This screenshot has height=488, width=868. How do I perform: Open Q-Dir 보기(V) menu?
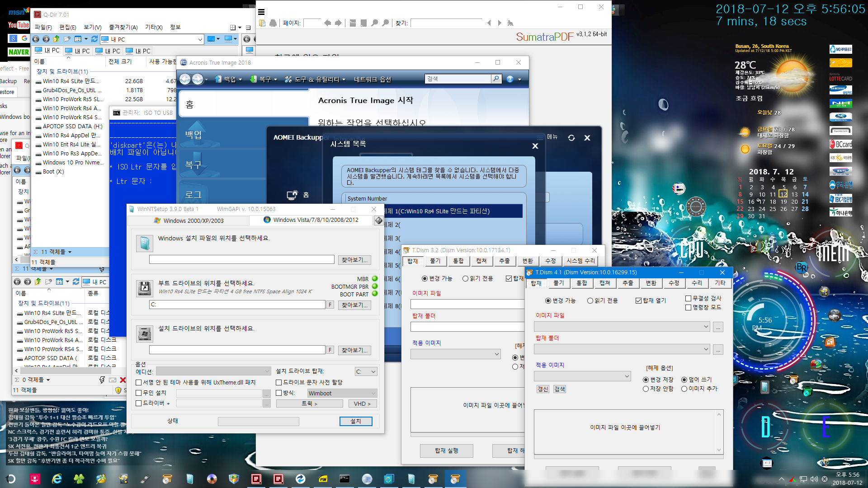pyautogui.click(x=92, y=27)
